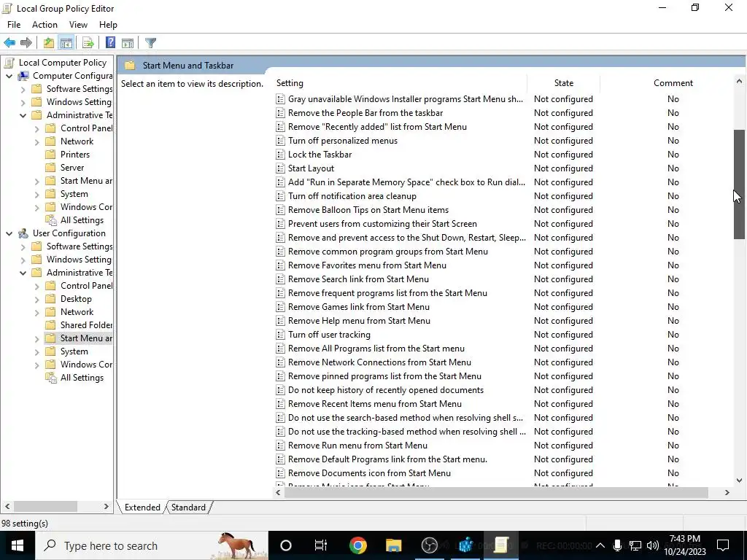Click the Turn off user tracking policy icon
747x560 pixels.
coord(281,334)
